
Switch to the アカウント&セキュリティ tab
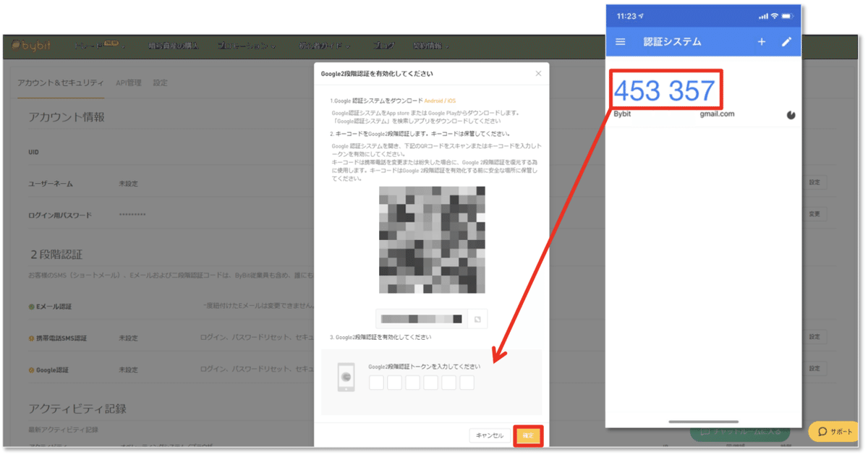[61, 83]
